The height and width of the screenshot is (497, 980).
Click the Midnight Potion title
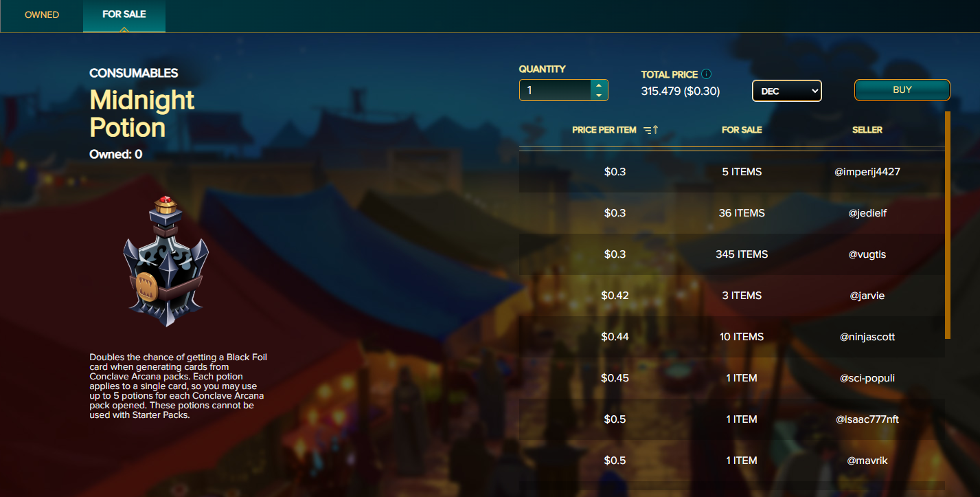tap(142, 114)
